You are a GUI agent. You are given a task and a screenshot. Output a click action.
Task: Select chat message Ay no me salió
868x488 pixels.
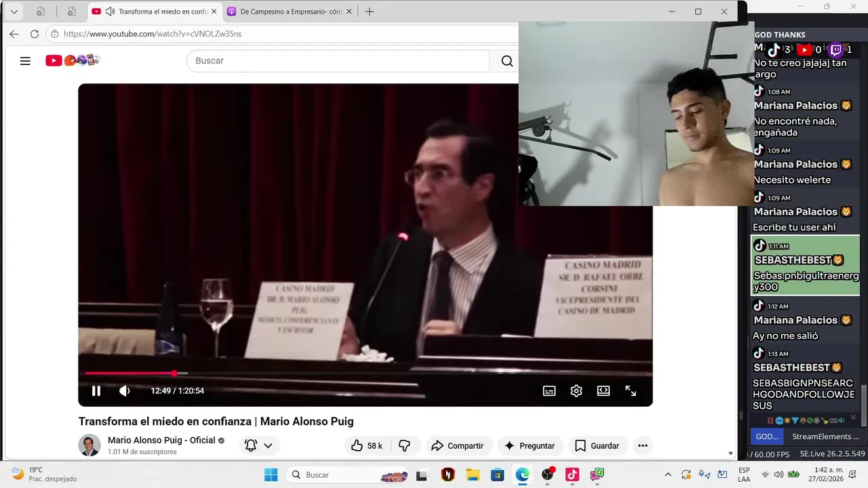point(785,335)
